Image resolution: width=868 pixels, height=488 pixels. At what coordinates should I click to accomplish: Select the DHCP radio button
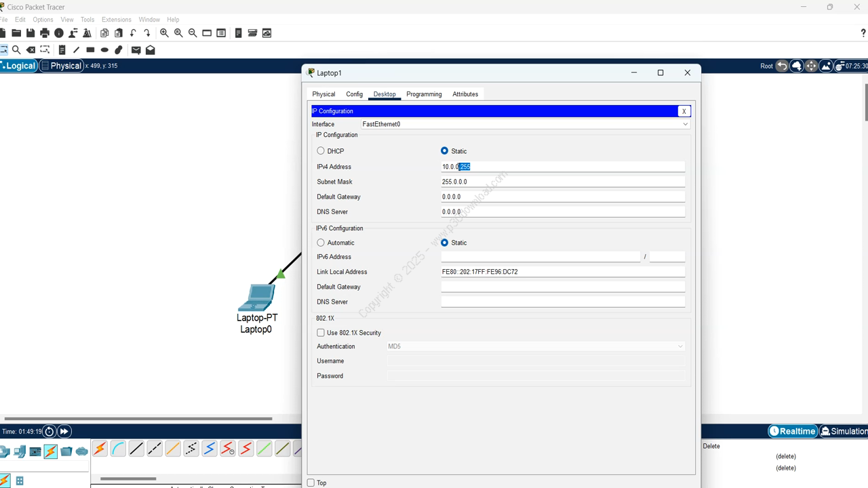tap(321, 151)
